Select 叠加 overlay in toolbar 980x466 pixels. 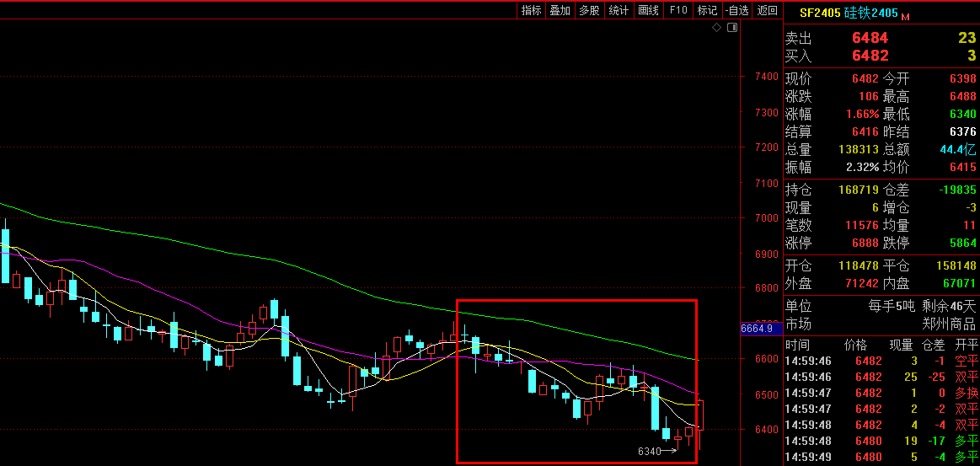pyautogui.click(x=560, y=10)
